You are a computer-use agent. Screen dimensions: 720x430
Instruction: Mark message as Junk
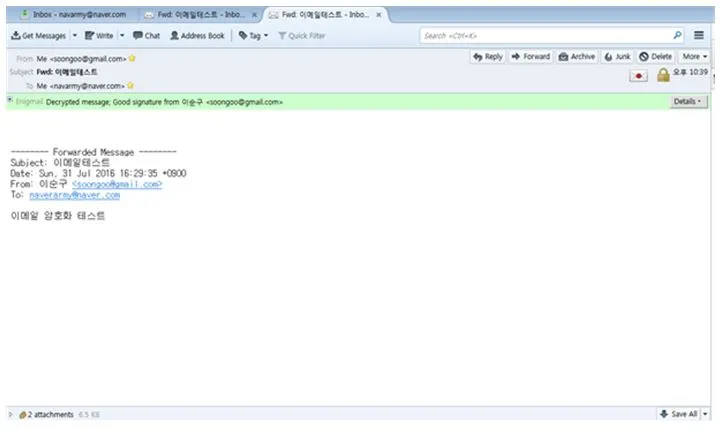pyautogui.click(x=618, y=57)
